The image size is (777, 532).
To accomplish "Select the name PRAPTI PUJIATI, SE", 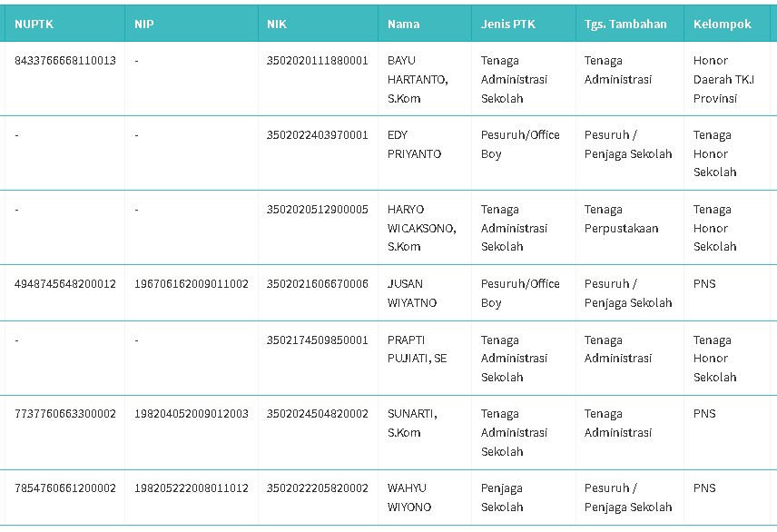I will pos(418,349).
